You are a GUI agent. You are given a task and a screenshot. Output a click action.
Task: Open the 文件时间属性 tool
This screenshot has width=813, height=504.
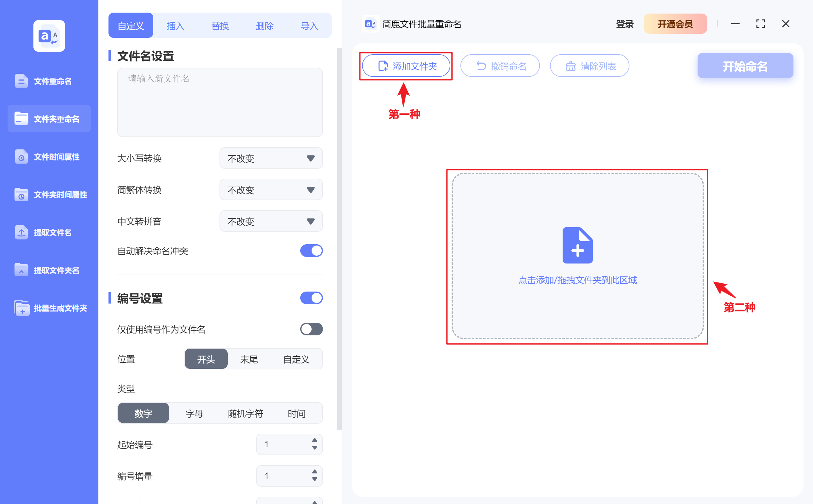pyautogui.click(x=49, y=157)
